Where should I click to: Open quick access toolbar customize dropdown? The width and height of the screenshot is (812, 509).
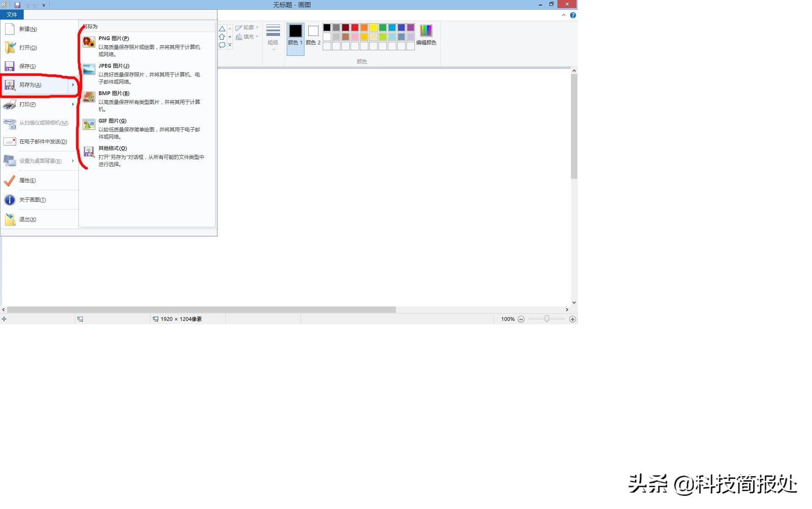tap(44, 5)
